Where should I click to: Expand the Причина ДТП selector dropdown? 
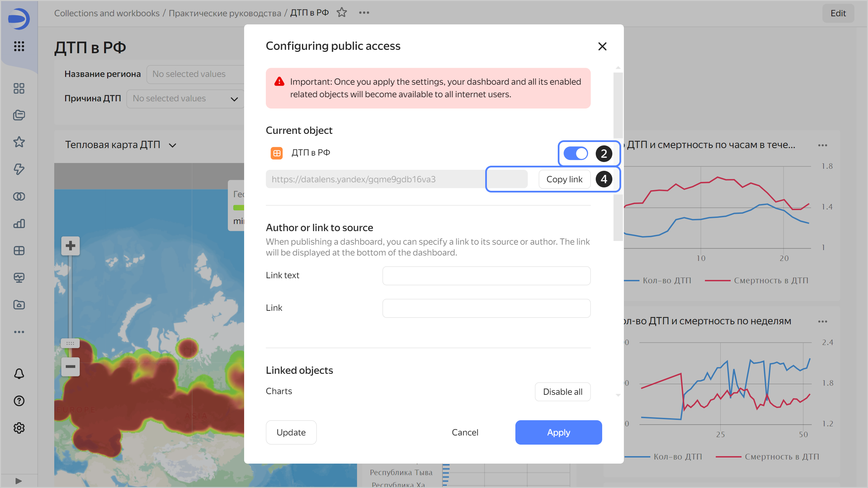185,99
